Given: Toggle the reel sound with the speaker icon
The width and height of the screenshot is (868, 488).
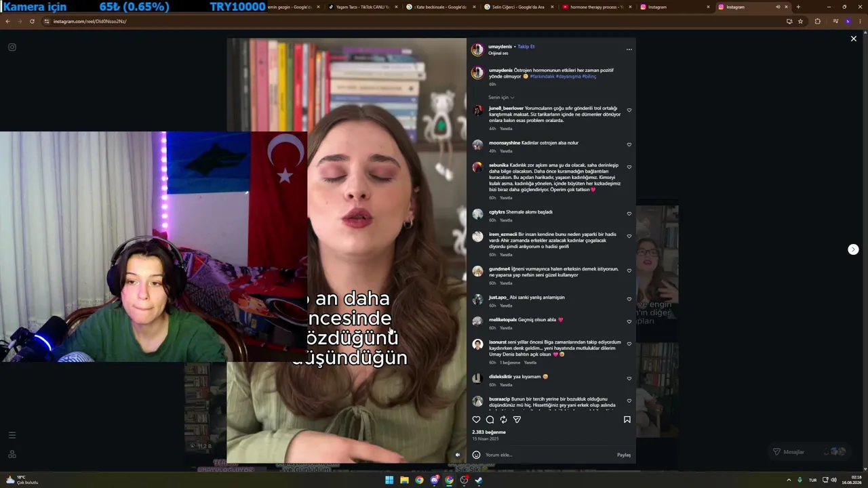Looking at the screenshot, I should (457, 455).
